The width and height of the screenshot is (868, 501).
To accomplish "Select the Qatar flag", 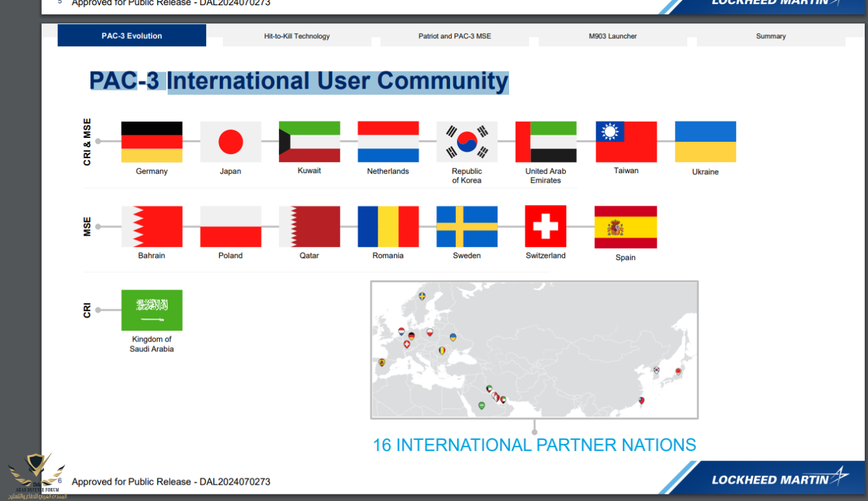I will tap(309, 226).
